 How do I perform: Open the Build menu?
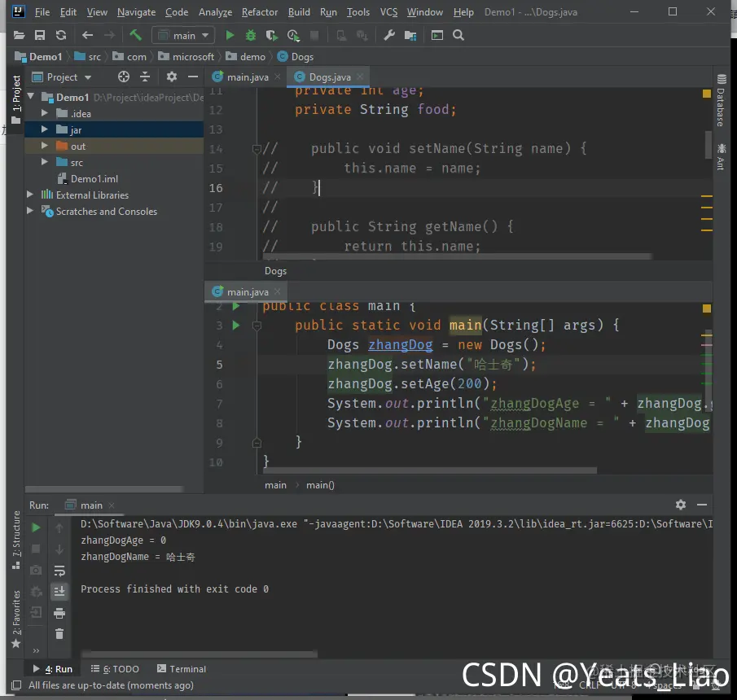tap(299, 11)
